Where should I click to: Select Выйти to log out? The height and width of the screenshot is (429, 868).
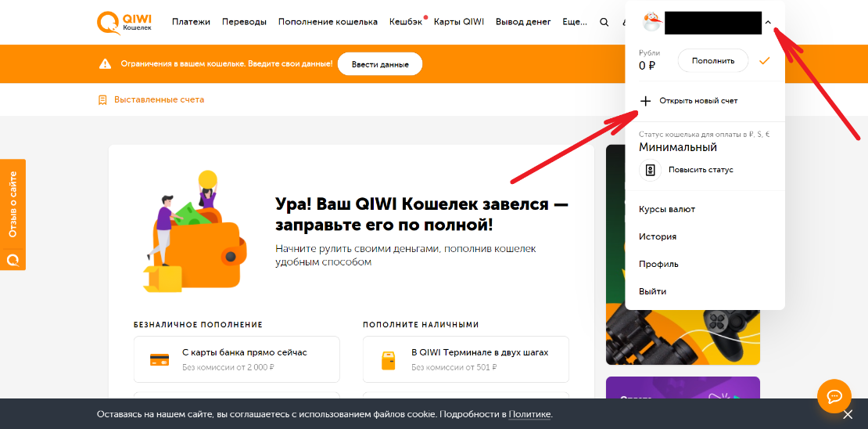pyautogui.click(x=653, y=291)
